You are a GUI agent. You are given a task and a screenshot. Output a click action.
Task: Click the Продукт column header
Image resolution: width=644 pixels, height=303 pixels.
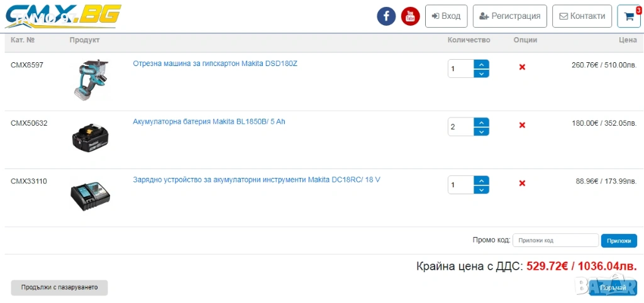(85, 40)
